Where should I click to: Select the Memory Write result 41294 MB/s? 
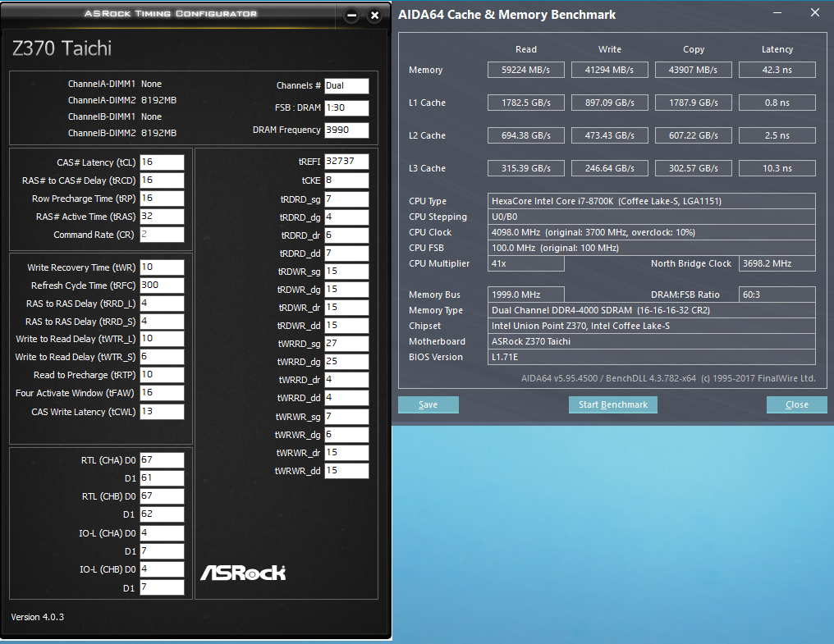tap(610, 71)
